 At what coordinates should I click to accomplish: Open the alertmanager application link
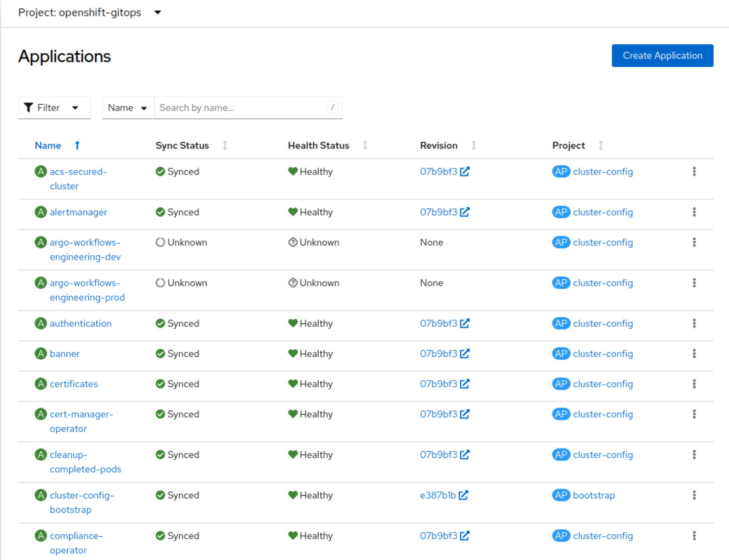click(x=78, y=212)
